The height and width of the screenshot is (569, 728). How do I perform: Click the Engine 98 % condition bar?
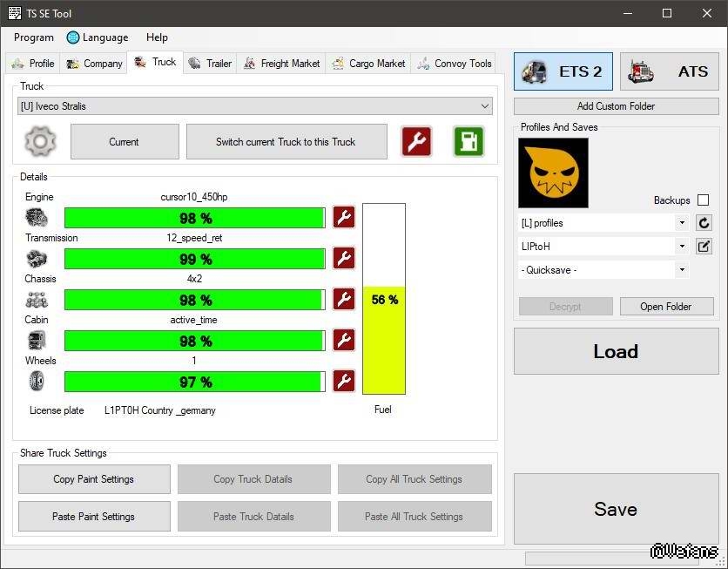pos(195,218)
